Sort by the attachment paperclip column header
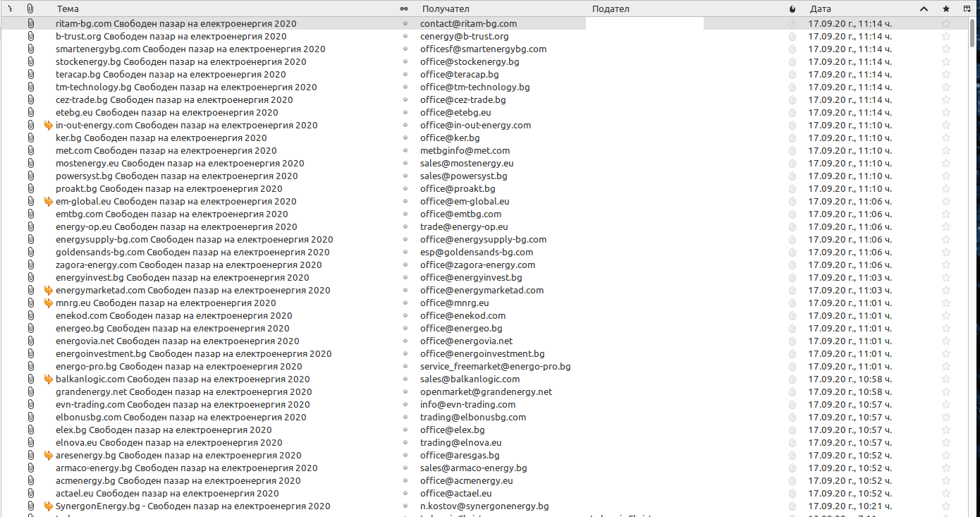The image size is (980, 517). click(x=30, y=9)
